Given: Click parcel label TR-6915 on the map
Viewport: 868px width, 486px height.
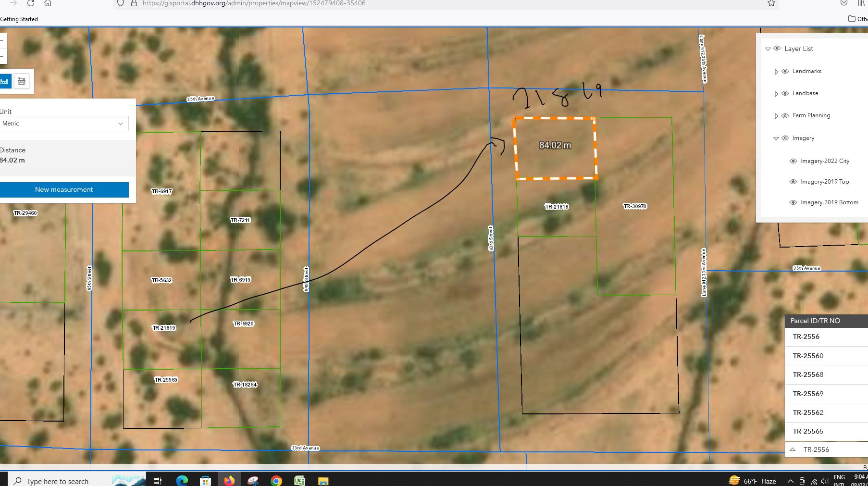Looking at the screenshot, I should point(240,280).
